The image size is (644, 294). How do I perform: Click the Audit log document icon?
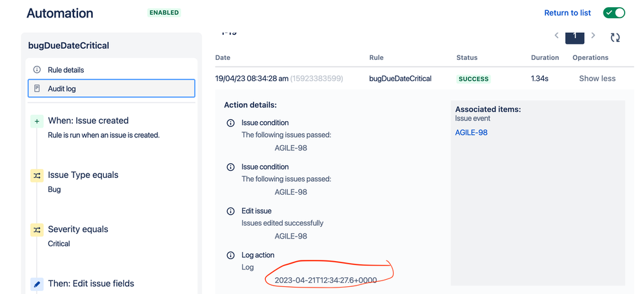pyautogui.click(x=37, y=88)
